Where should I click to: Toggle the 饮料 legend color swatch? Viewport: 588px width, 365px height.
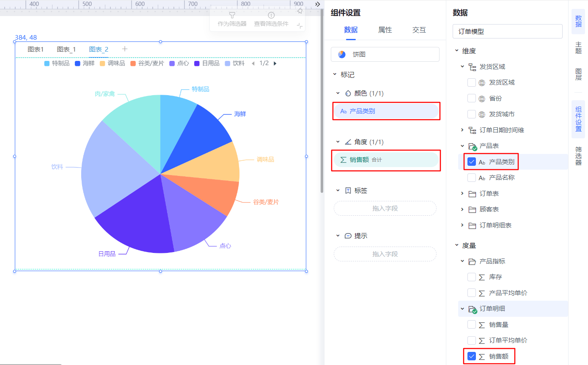(x=228, y=63)
